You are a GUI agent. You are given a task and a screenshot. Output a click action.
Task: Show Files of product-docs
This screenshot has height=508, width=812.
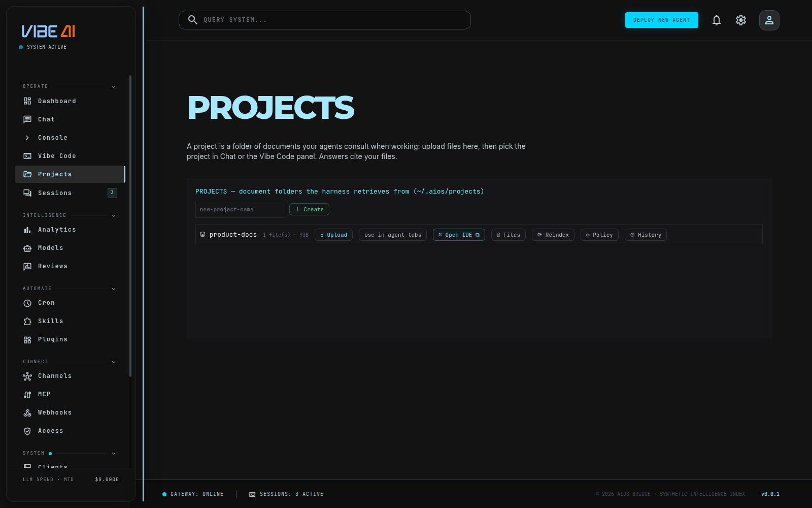[509, 235]
